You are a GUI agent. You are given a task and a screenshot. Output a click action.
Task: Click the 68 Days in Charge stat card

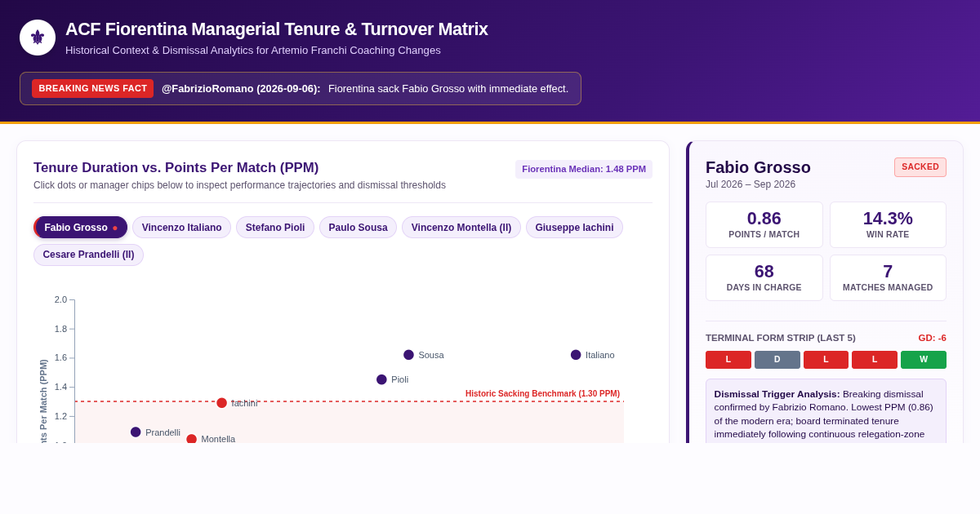point(764,277)
